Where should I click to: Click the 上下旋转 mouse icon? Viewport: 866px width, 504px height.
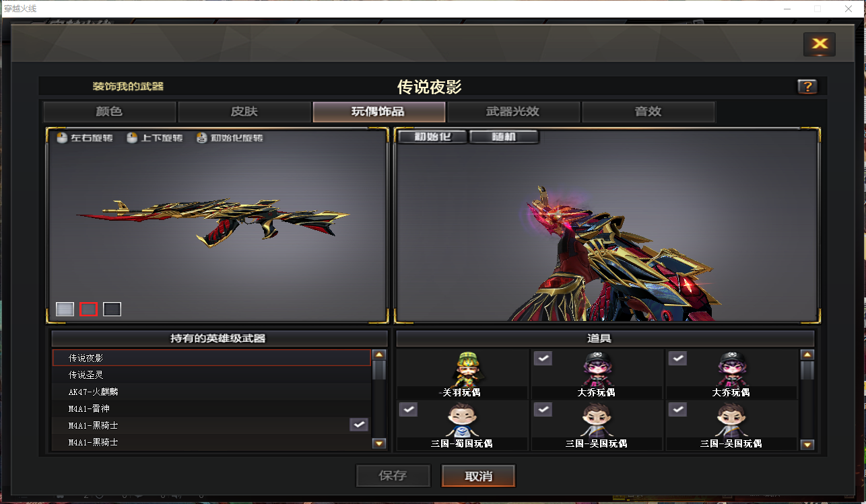tap(132, 138)
